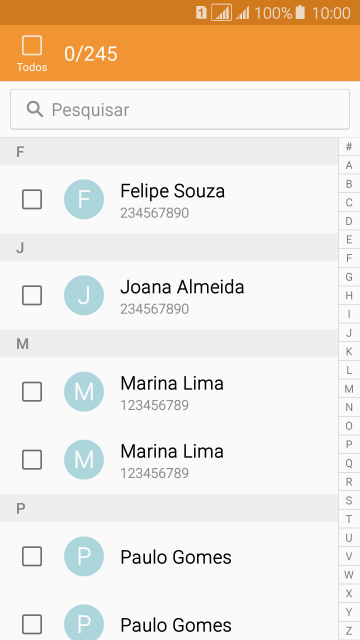Select the P section header
This screenshot has height=640, width=360.
(169, 508)
